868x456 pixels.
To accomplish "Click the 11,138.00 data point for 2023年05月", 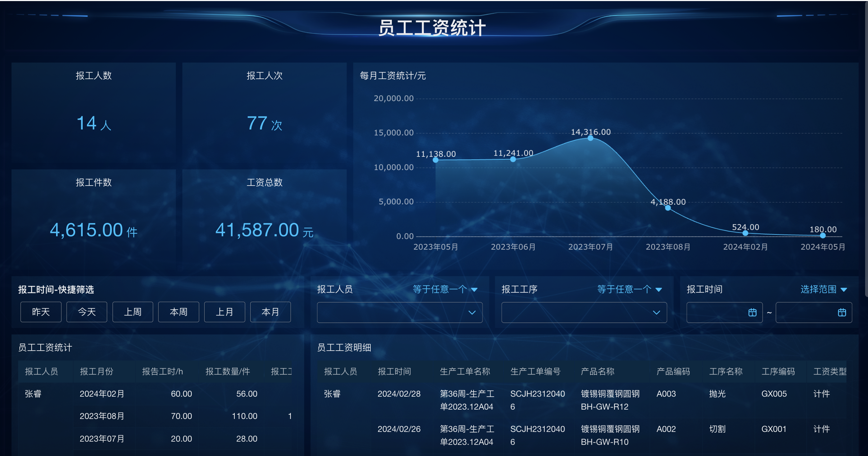I will 435,160.
